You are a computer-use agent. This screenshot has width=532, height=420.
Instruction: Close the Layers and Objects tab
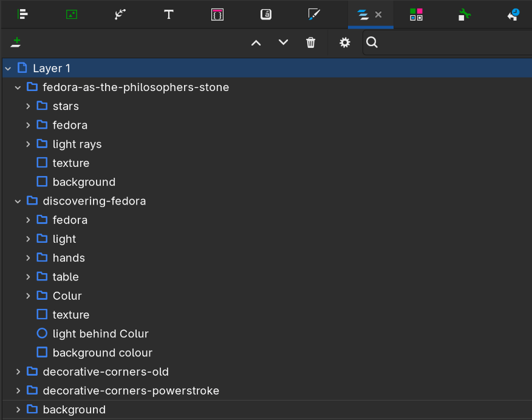[378, 15]
